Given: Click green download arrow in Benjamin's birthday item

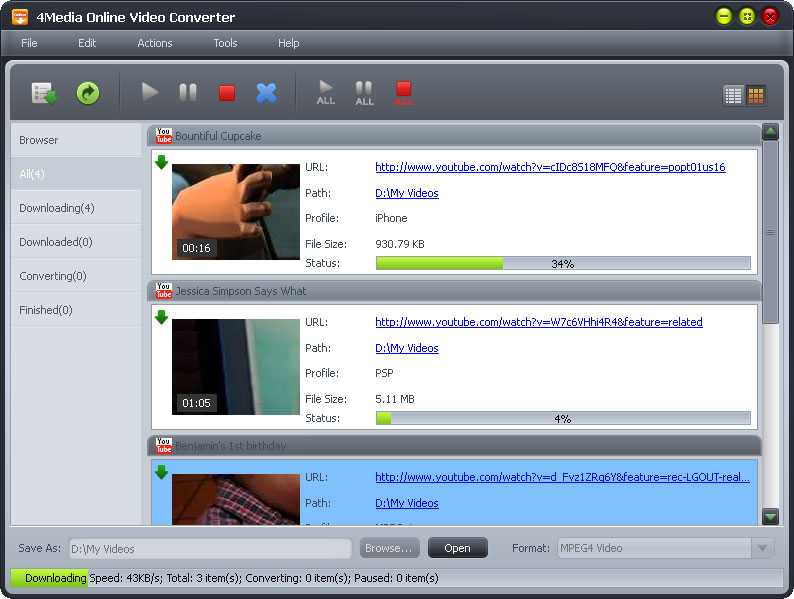Looking at the screenshot, I should tap(162, 472).
